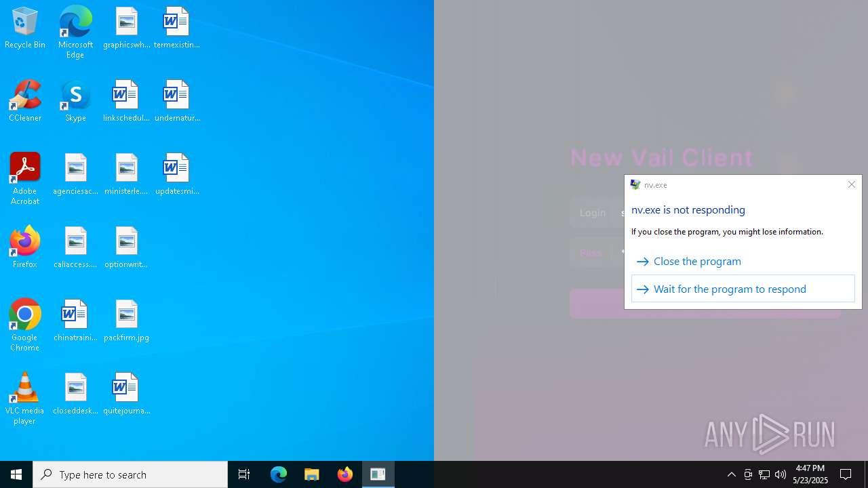Click the Pass field in New Vail Client

597,253
